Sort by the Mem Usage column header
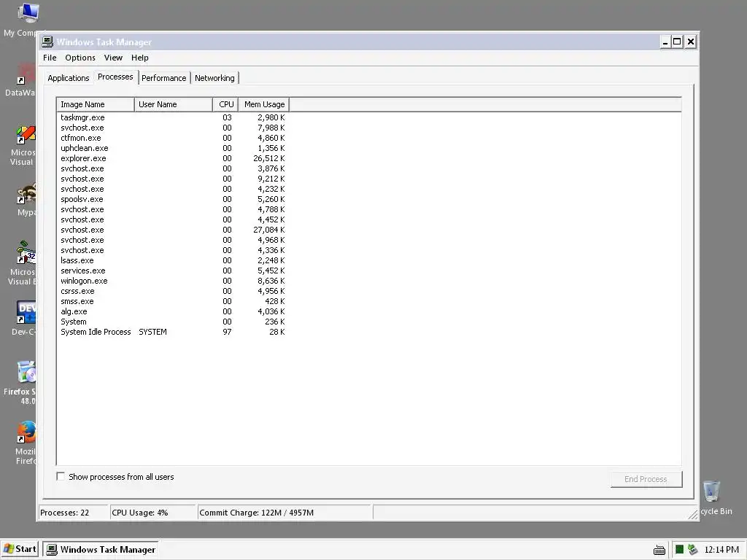Image resolution: width=747 pixels, height=560 pixels. coord(264,104)
